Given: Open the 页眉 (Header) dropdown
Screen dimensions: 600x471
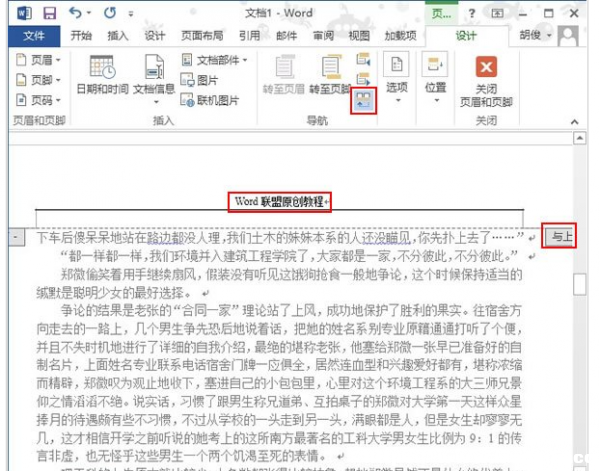Looking at the screenshot, I should pyautogui.click(x=38, y=60).
